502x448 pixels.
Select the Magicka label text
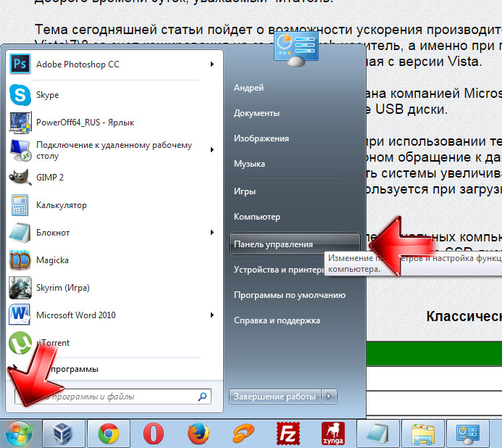(x=52, y=260)
